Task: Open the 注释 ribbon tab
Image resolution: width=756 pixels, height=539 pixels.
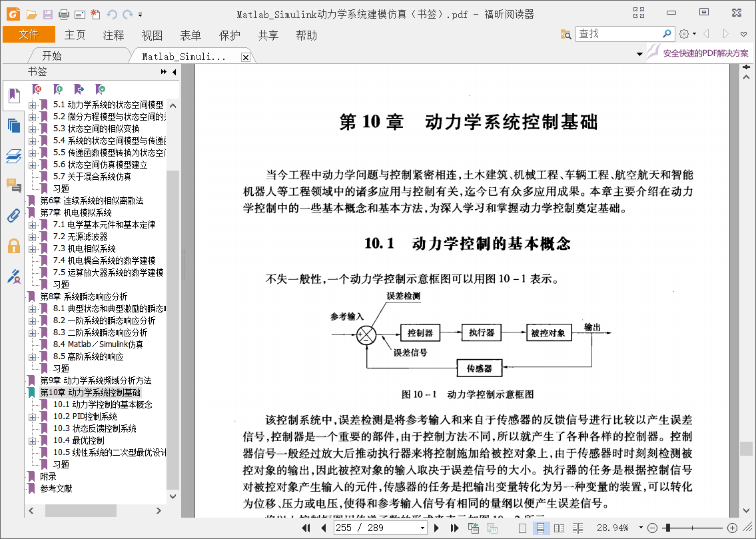Action: [113, 35]
